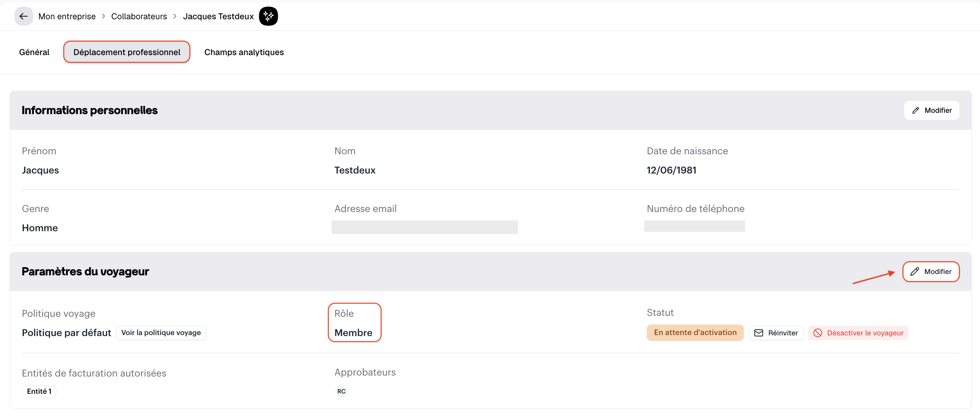Screen dimensions: 980x416
Task: Click the Adresse email label
Action: (x=365, y=208)
